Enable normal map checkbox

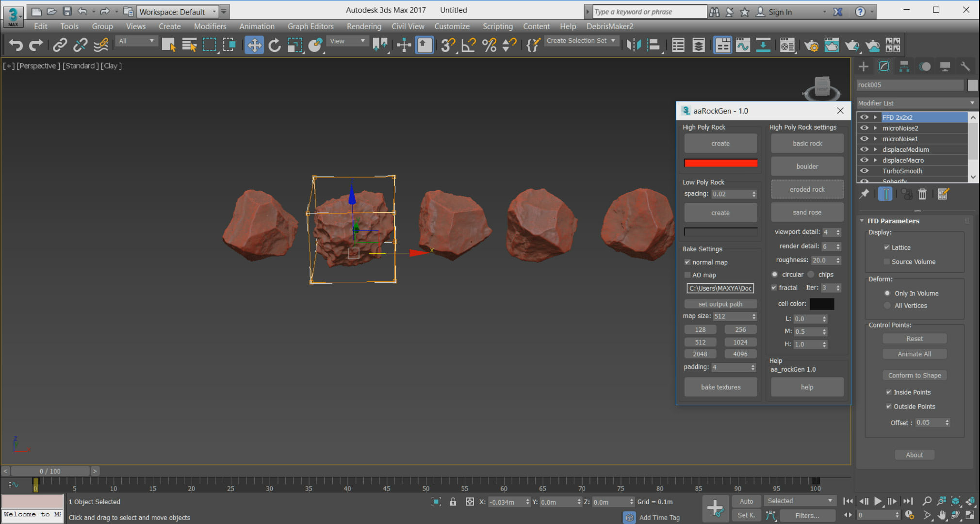coord(687,262)
